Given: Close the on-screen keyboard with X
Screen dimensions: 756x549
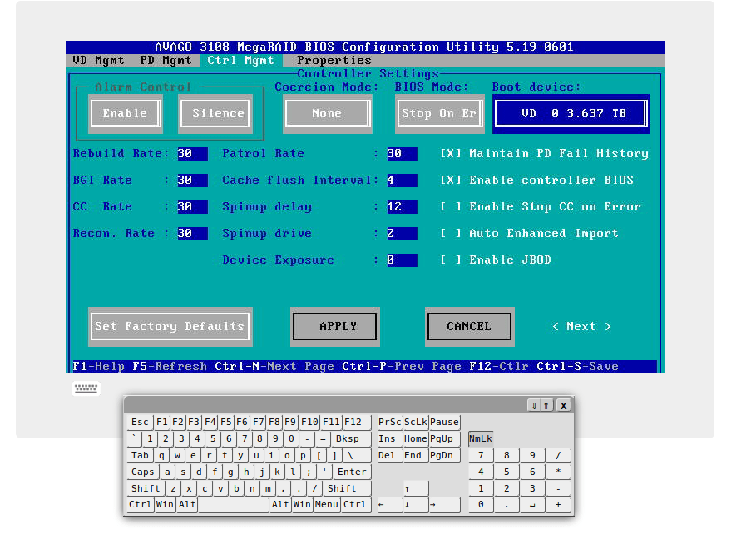Looking at the screenshot, I should pos(563,405).
